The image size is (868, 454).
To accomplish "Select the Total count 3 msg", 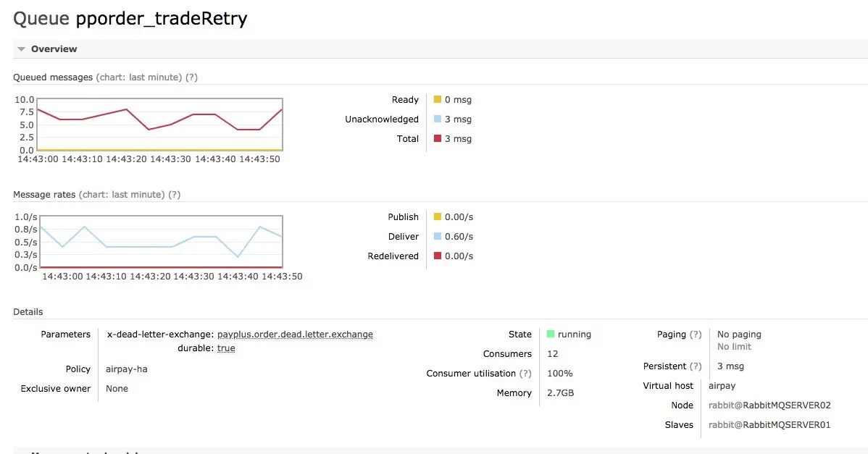I will click(x=459, y=139).
